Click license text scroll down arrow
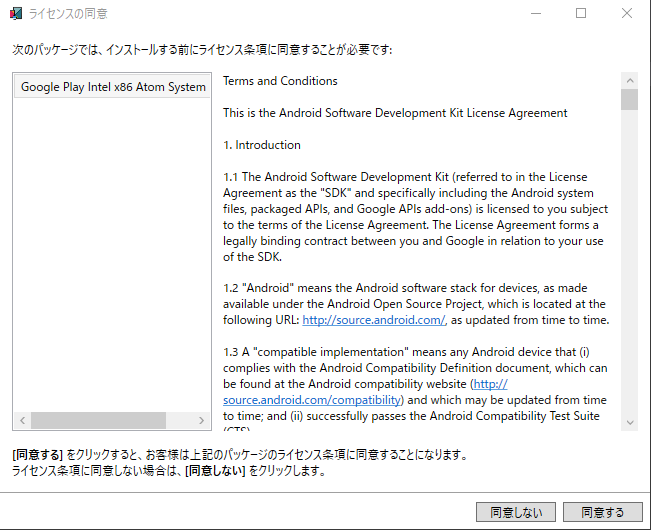 pyautogui.click(x=629, y=423)
